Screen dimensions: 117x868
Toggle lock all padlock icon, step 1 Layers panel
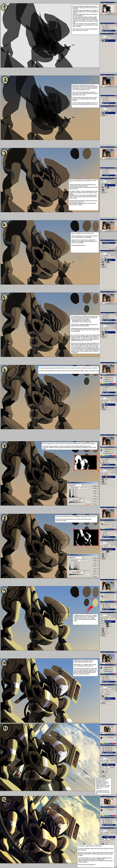[108, 38]
